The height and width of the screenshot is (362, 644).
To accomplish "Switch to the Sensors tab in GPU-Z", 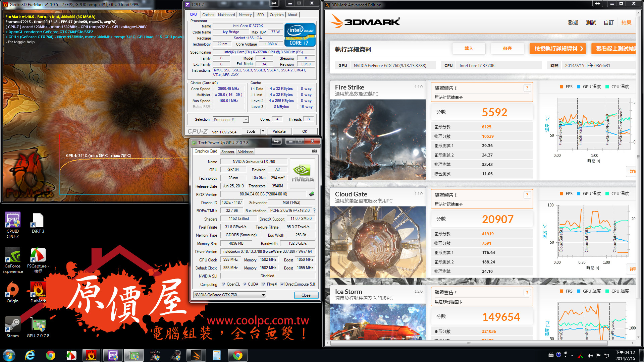I will tap(228, 152).
